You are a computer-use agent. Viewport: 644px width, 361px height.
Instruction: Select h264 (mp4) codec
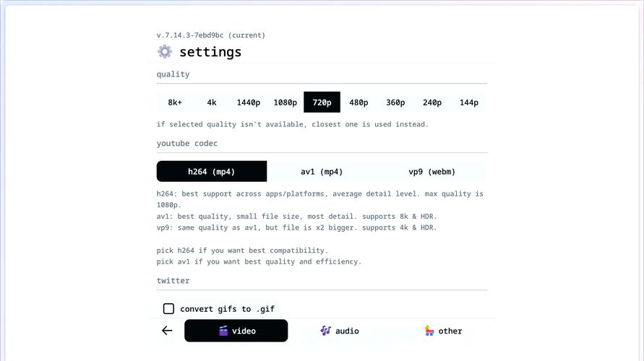[212, 172]
